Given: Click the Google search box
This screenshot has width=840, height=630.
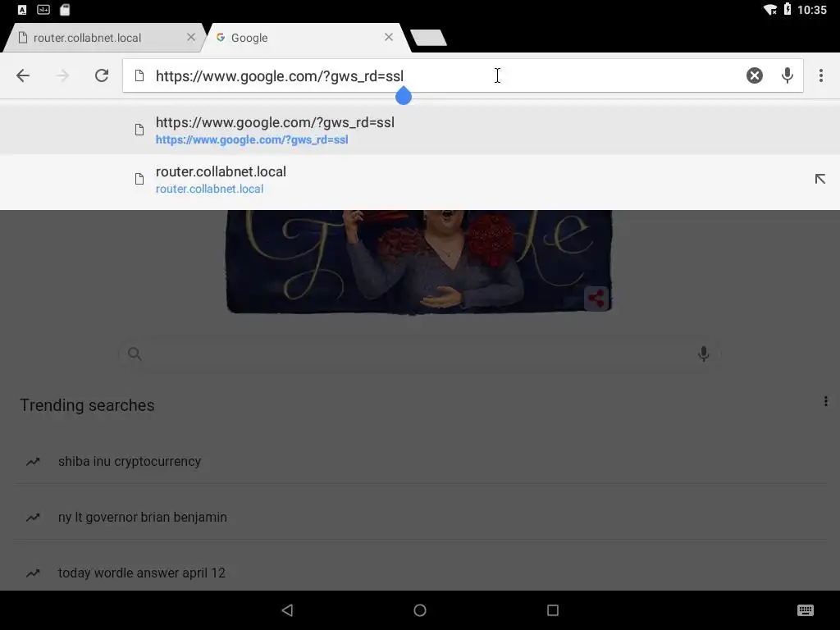Looking at the screenshot, I should point(419,354).
